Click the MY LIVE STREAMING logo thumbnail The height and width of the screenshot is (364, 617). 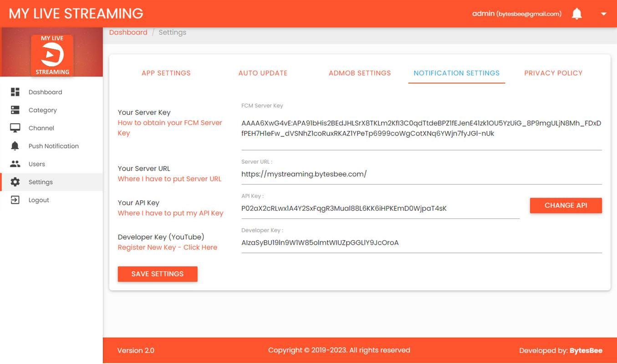click(x=52, y=55)
